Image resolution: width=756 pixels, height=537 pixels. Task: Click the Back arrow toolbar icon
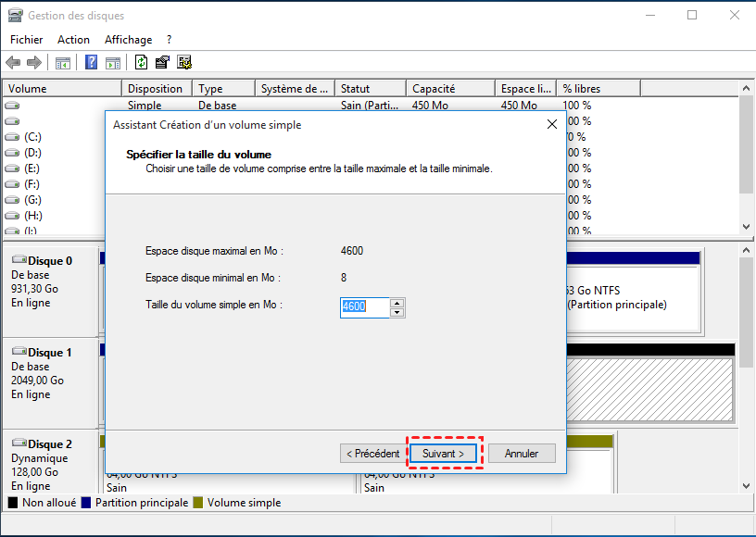tap(13, 62)
